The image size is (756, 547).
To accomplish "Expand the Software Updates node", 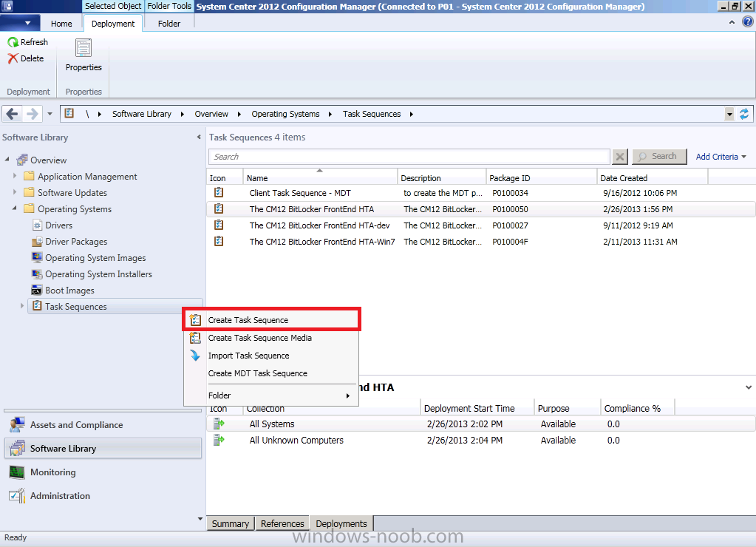I will pos(15,192).
